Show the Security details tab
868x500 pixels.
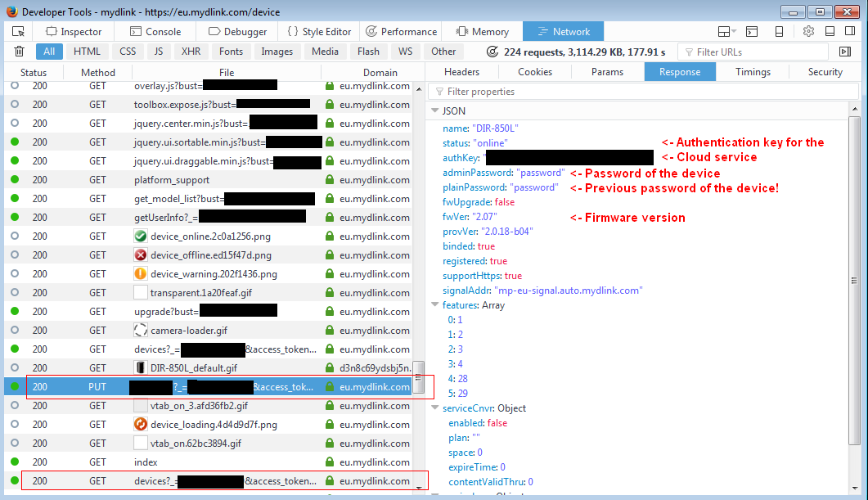point(825,72)
